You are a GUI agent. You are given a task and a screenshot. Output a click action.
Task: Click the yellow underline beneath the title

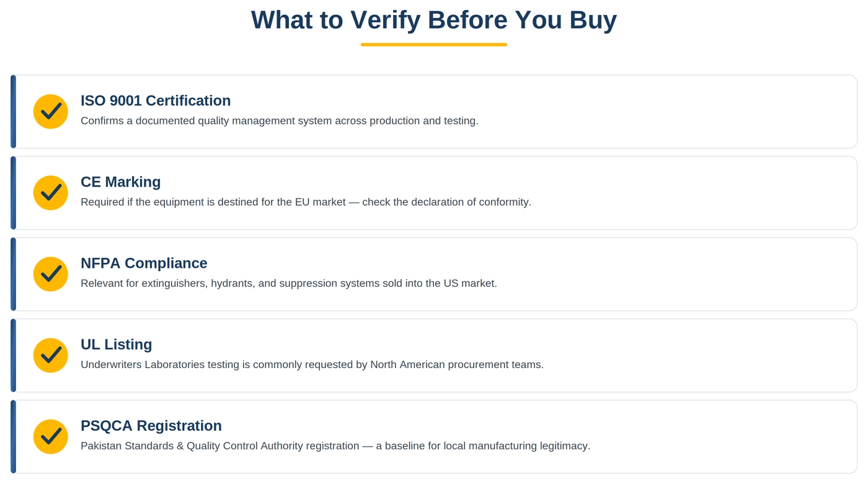(x=434, y=45)
